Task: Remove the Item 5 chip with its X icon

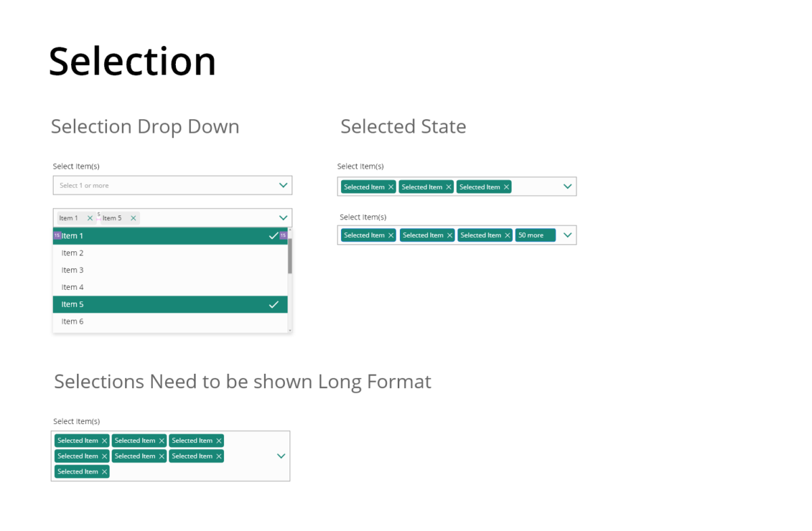Action: [x=134, y=217]
